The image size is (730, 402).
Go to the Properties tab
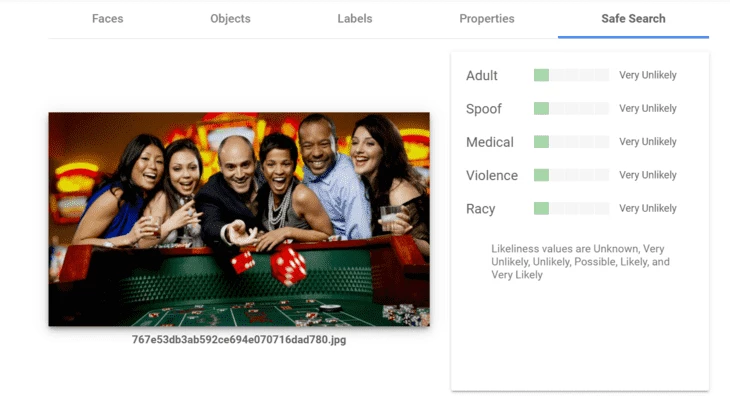(x=487, y=19)
